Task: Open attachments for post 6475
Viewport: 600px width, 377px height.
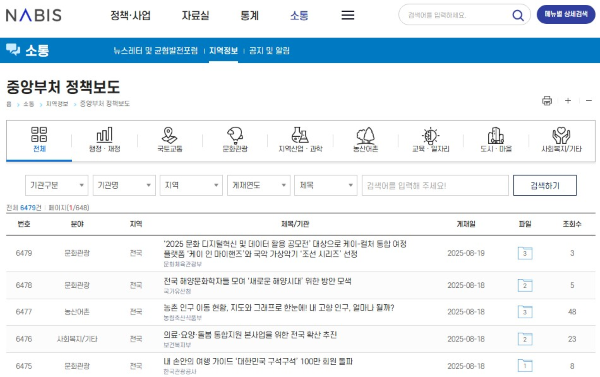Action: [525, 366]
